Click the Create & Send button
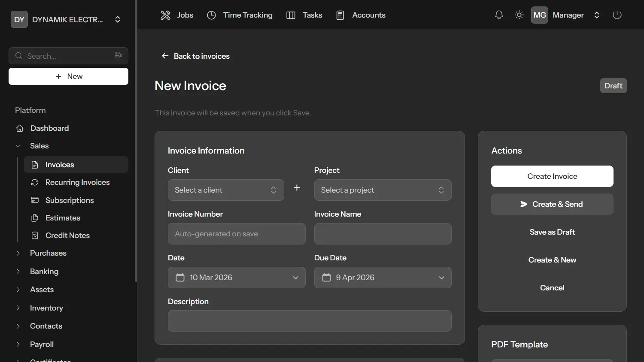Image resolution: width=644 pixels, height=362 pixels. point(552,204)
